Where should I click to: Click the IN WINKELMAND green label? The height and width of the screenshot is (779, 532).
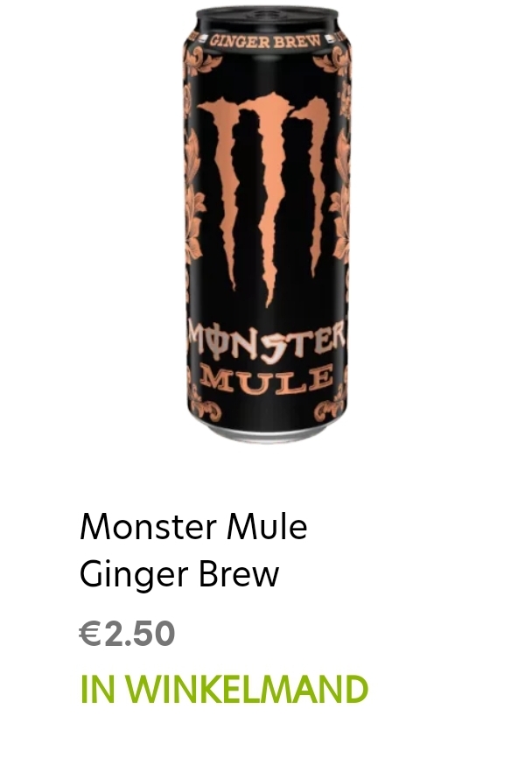(224, 689)
